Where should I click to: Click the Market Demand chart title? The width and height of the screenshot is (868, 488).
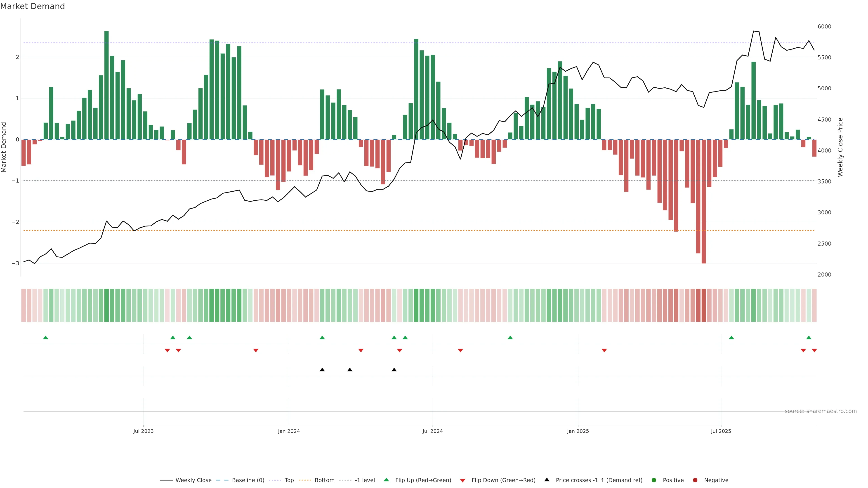[x=32, y=6]
